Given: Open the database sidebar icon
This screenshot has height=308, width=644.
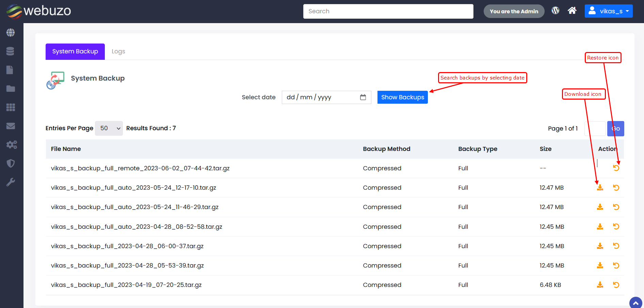Looking at the screenshot, I should tap(11, 51).
